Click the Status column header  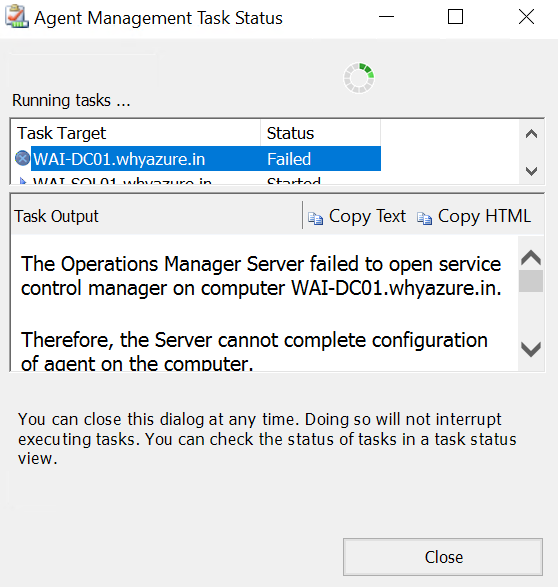coord(320,133)
